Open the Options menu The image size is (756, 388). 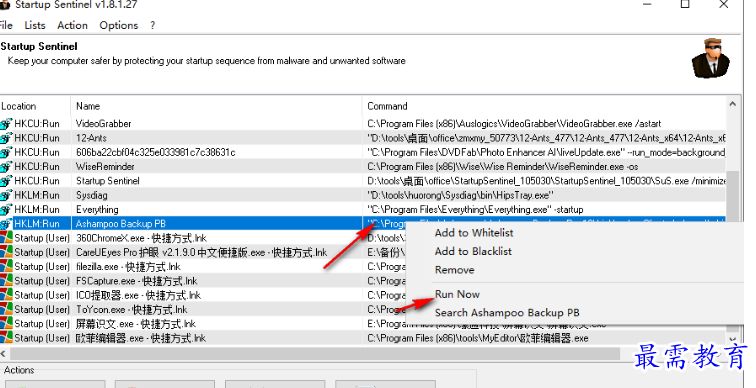[119, 25]
